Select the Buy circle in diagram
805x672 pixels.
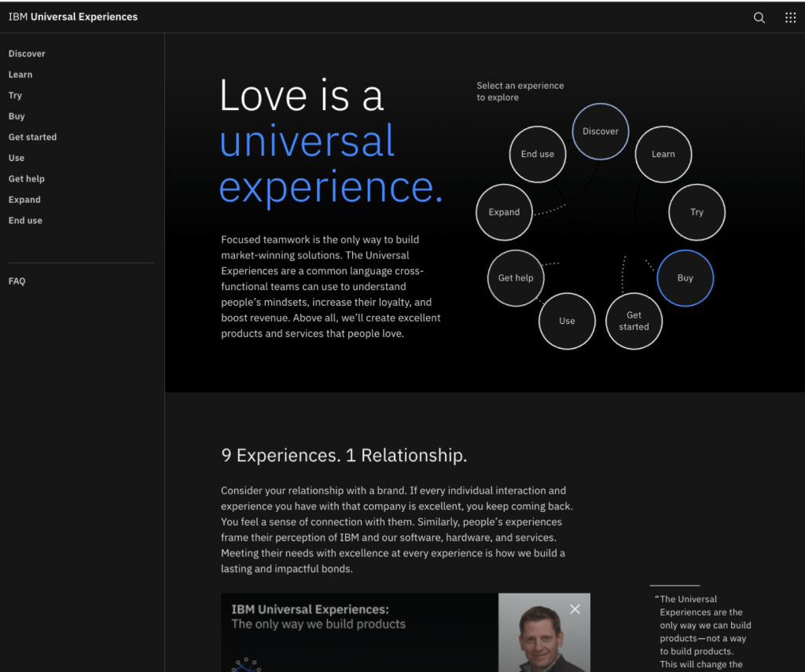click(685, 278)
